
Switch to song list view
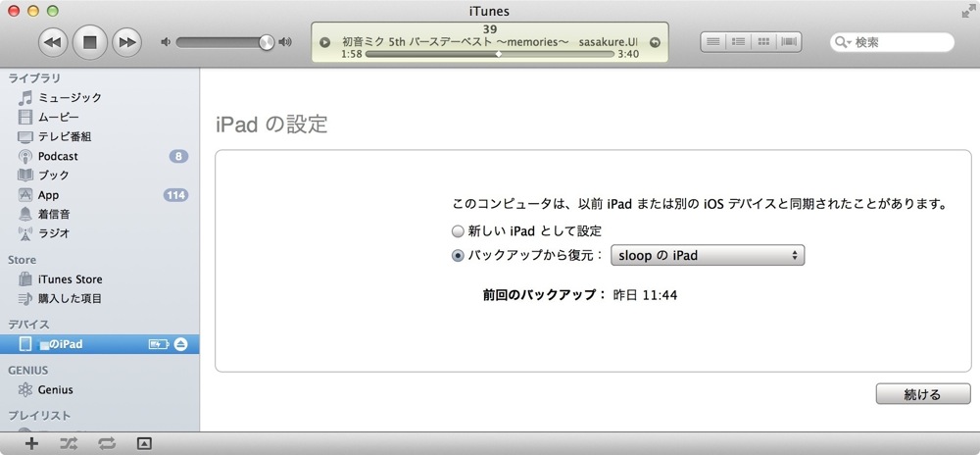point(713,42)
